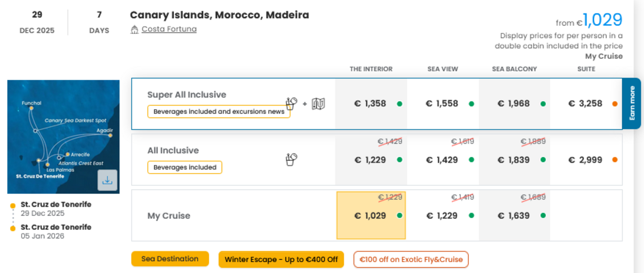
Task: Click €100 off on Exotic Fly&Cruise
Action: click(x=411, y=259)
